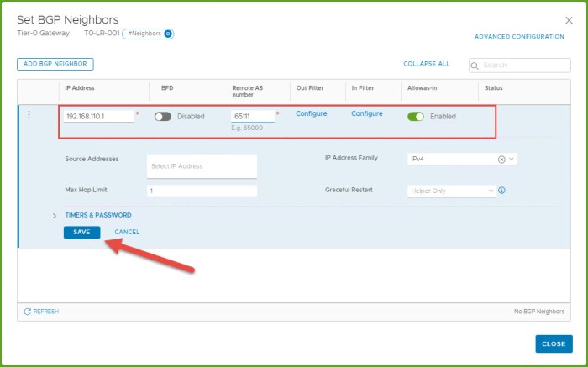Click the Remote AS number field
588x367 pixels.
click(252, 117)
